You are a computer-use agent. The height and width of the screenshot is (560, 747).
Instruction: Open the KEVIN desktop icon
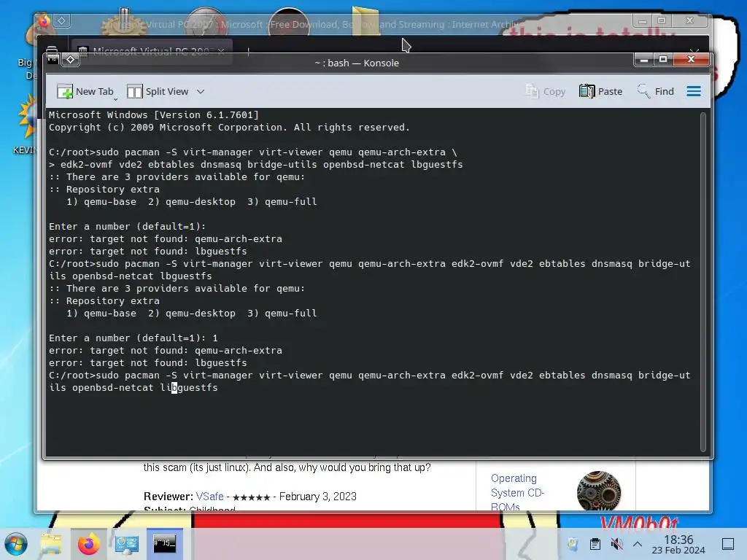[26, 124]
